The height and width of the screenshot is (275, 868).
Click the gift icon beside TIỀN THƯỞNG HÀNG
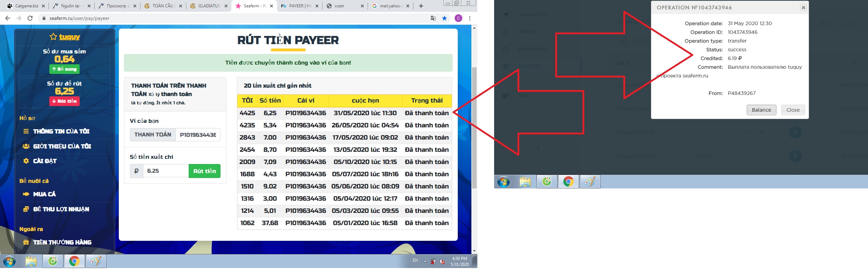pyautogui.click(x=26, y=242)
